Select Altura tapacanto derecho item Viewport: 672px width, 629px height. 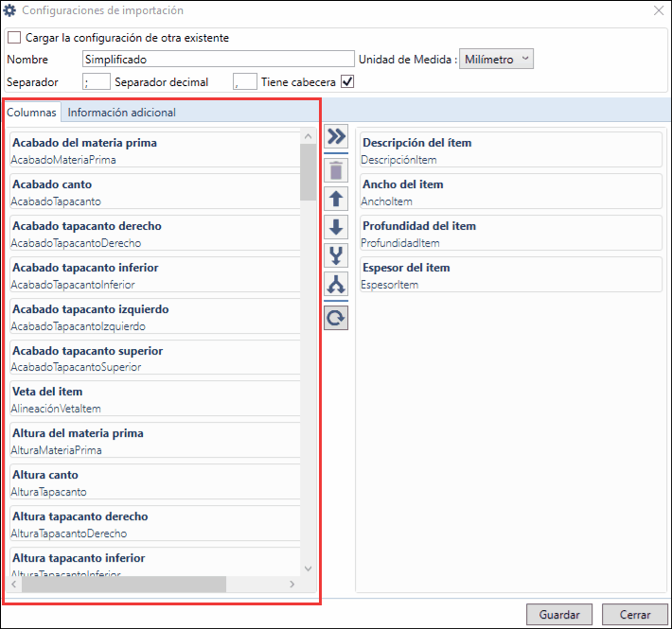[154, 524]
